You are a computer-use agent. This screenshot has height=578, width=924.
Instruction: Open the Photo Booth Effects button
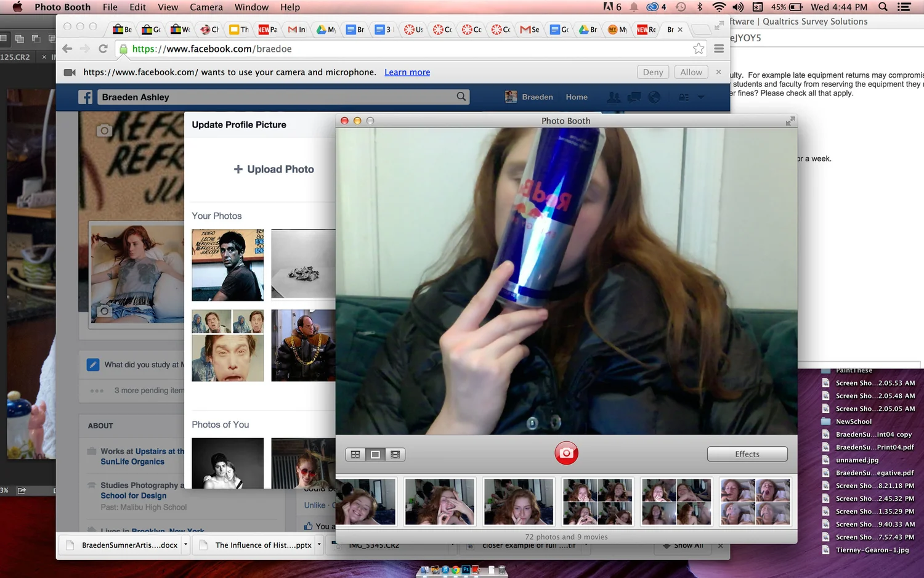(747, 454)
